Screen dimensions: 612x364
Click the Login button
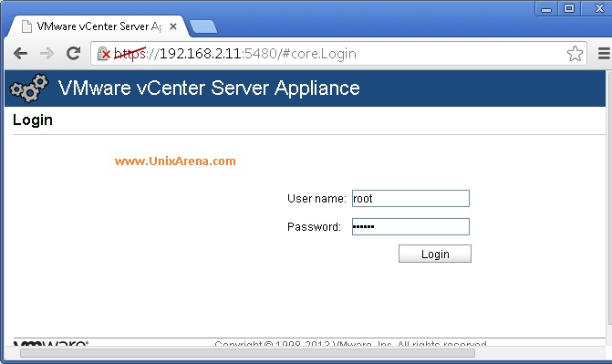point(435,254)
